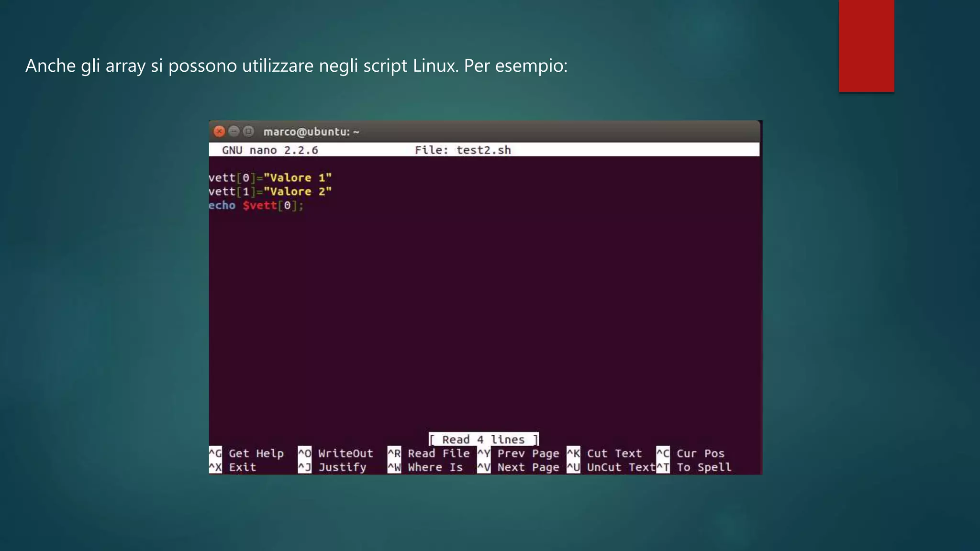The width and height of the screenshot is (980, 551).
Task: Click the ^K Cut Text shortcut
Action: (604, 453)
